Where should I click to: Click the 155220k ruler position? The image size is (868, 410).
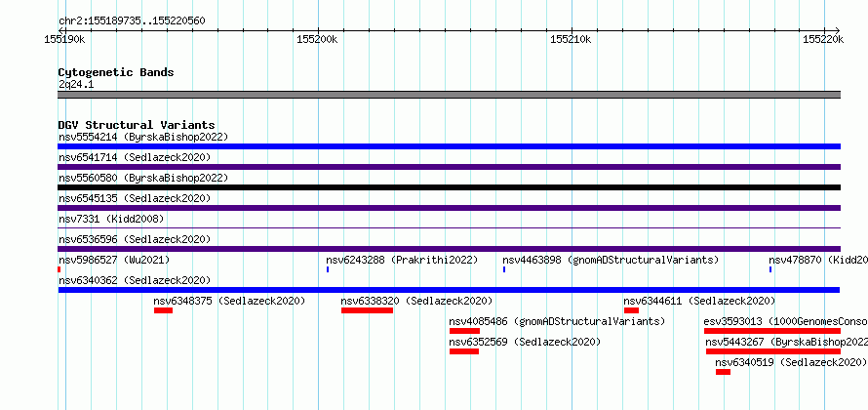tap(824, 39)
